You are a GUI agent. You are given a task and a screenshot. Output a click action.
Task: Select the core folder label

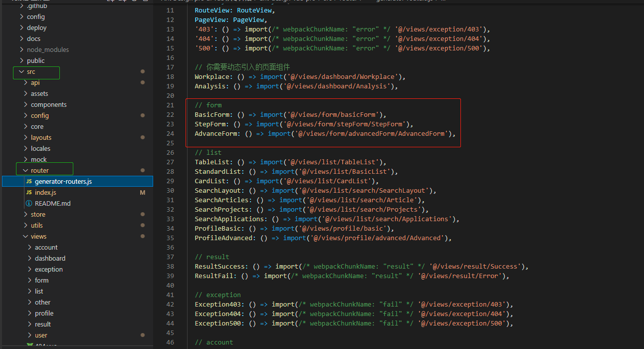[x=37, y=126]
